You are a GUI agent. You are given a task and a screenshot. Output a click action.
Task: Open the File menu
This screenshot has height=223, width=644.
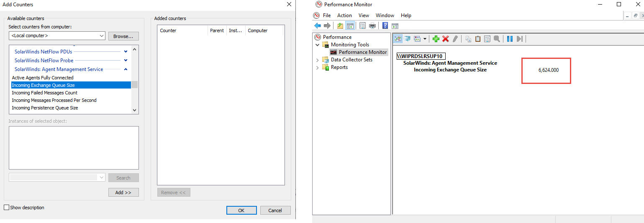tap(327, 15)
